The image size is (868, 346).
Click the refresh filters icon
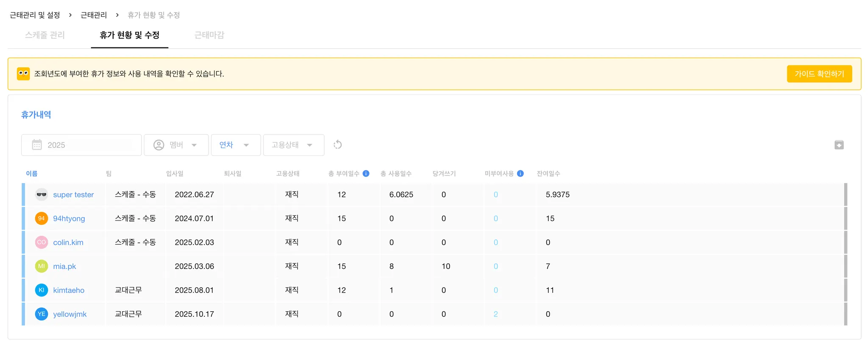337,145
